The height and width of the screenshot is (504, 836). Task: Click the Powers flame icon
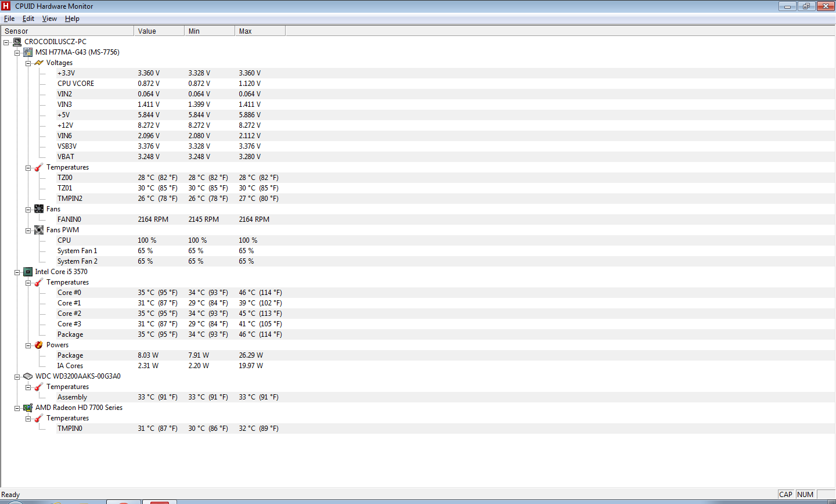coord(39,345)
